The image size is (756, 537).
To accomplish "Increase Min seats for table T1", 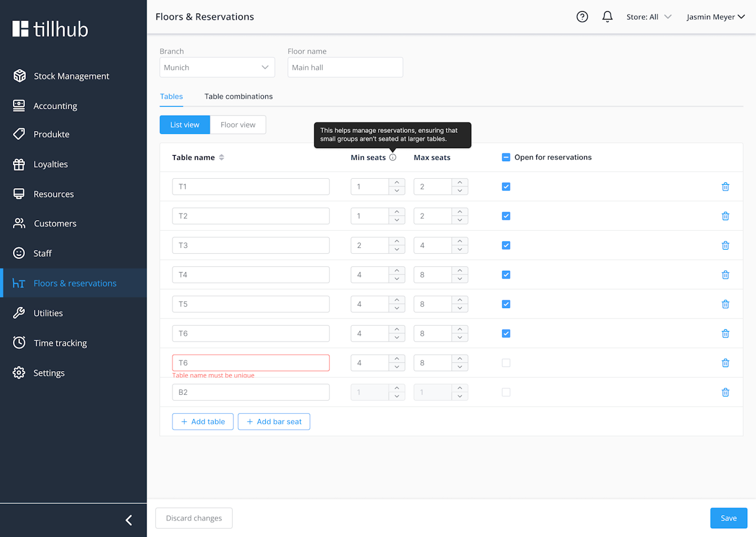I will coord(397,183).
